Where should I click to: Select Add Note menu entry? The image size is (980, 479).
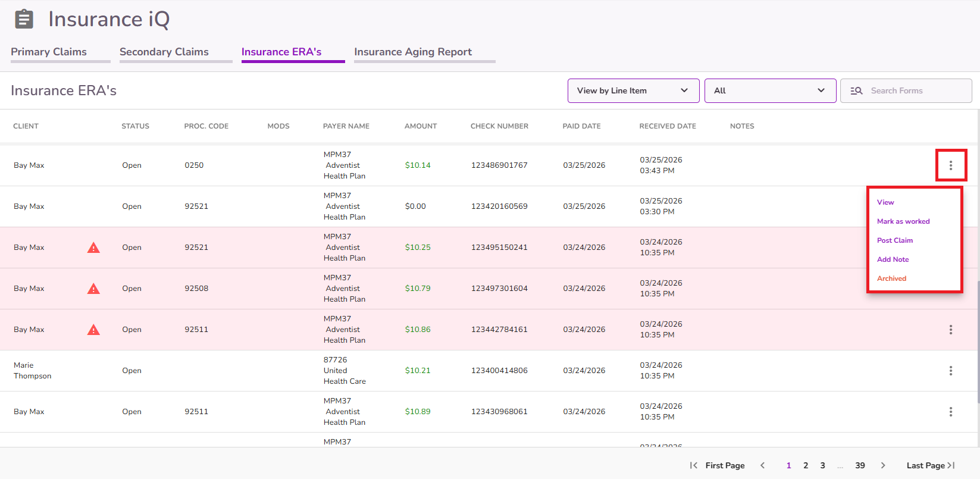tap(893, 259)
